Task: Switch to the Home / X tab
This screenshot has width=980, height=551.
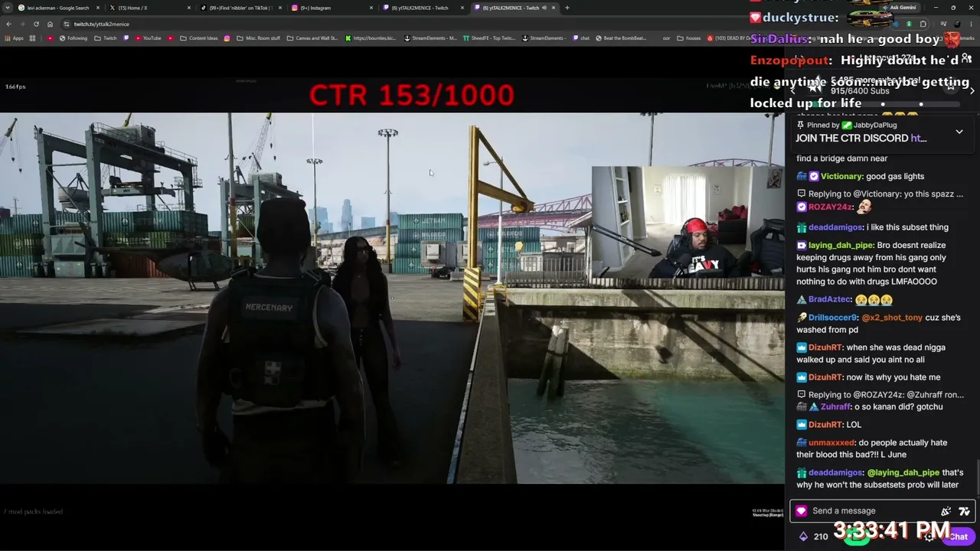Action: click(x=149, y=8)
